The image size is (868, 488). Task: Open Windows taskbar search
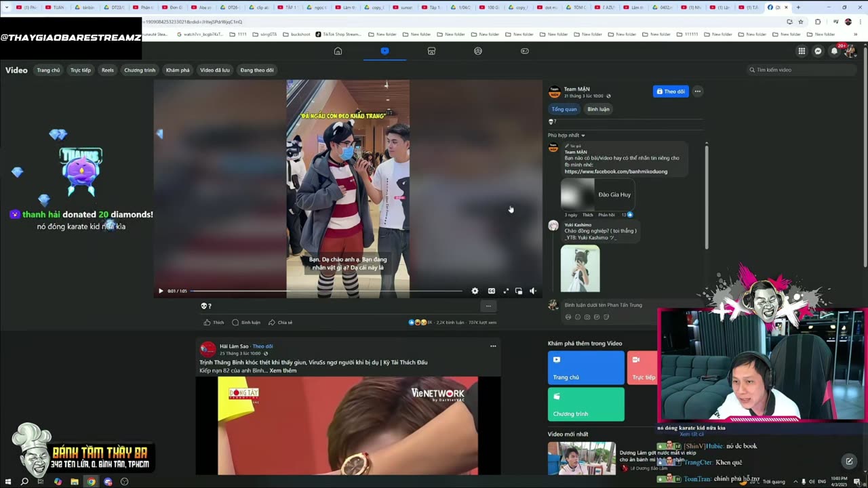click(x=24, y=482)
